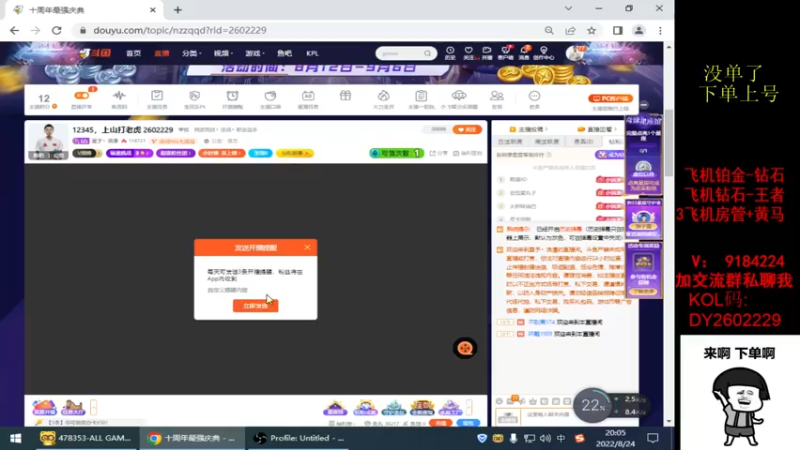Click the streamer profile thumbnail

(48, 141)
